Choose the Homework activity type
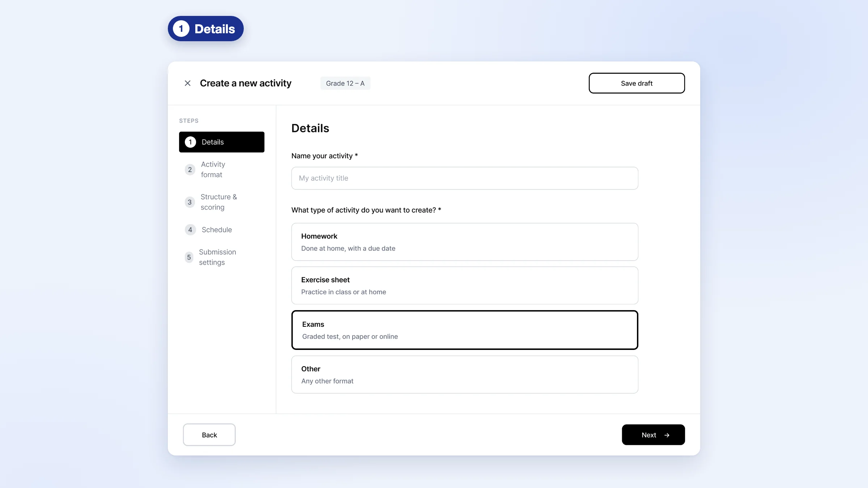The height and width of the screenshot is (488, 868). pos(465,242)
